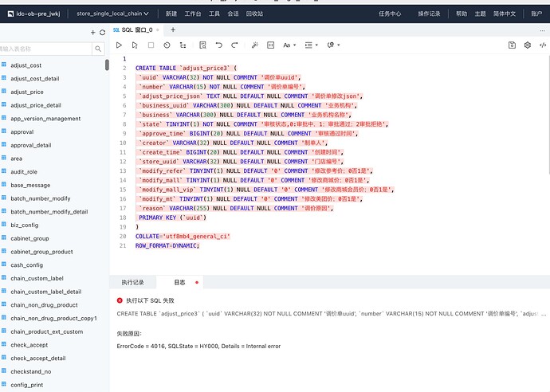Select the adjust_price table

pos(27,92)
